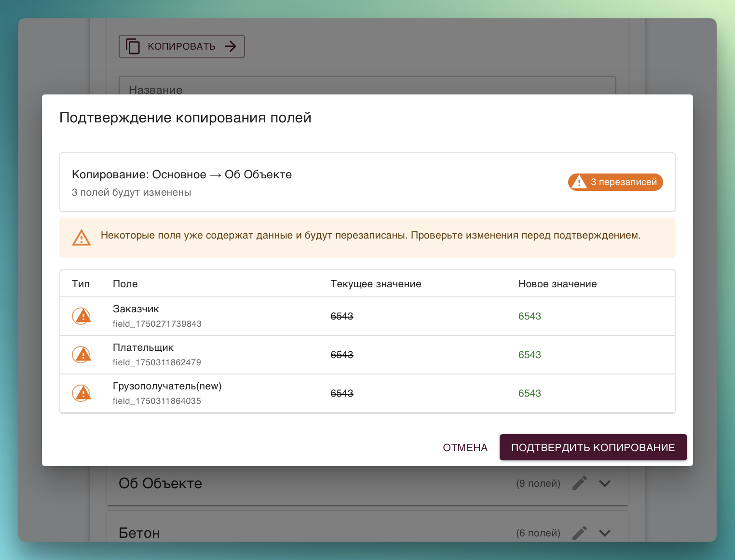
Task: Click the copy icon on Копировать button
Action: pos(133,46)
